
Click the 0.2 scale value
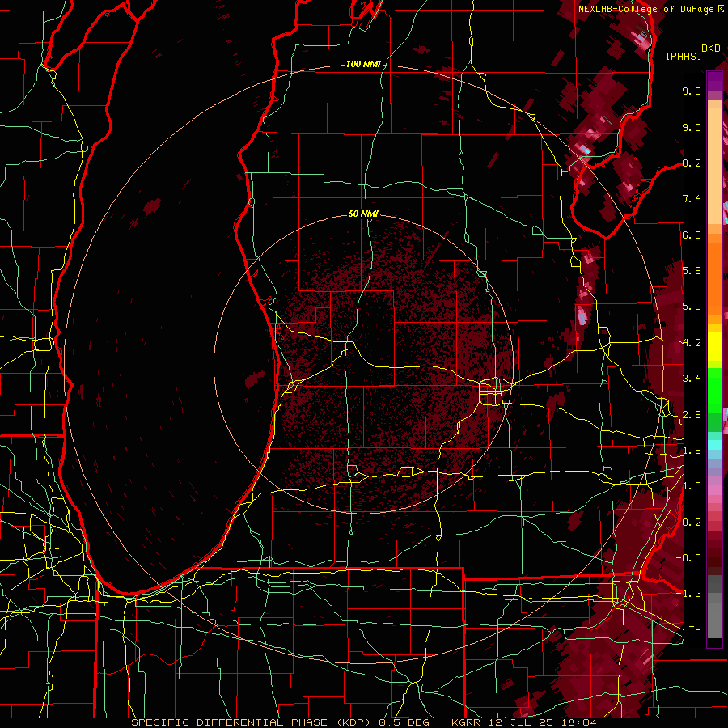(x=692, y=523)
